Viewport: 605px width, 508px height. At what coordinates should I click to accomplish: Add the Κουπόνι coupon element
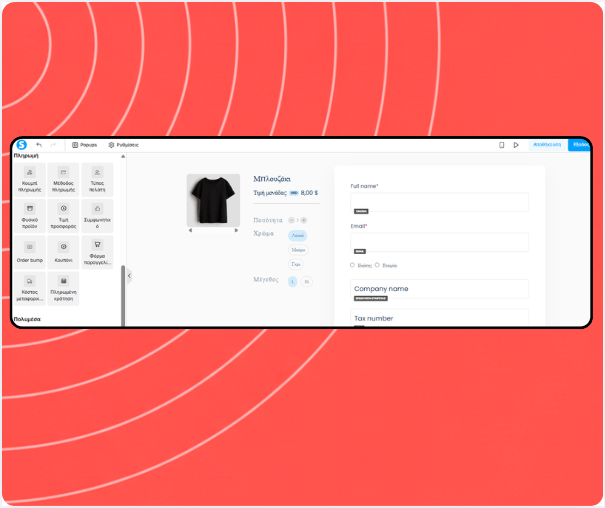pos(63,252)
